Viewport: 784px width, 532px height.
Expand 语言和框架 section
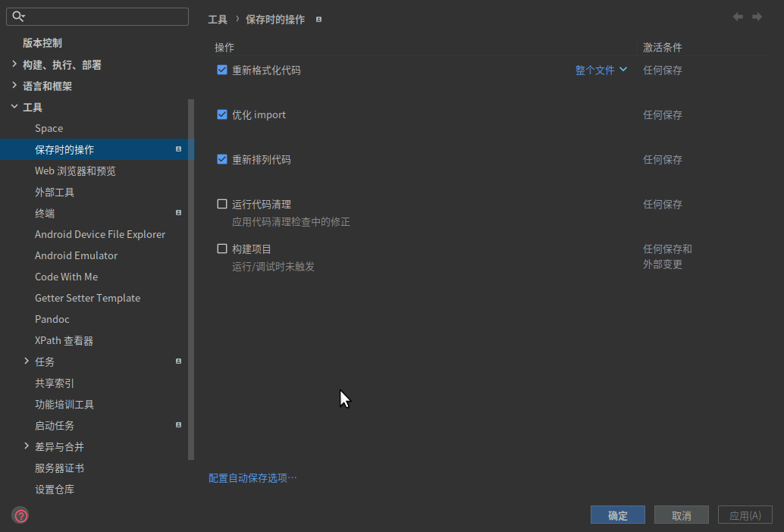[x=14, y=86]
